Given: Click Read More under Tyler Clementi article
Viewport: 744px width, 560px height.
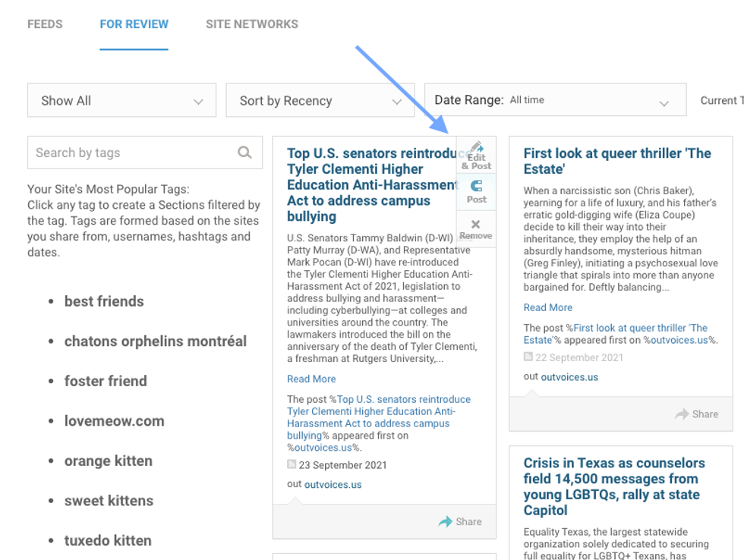Looking at the screenshot, I should coord(311,379).
